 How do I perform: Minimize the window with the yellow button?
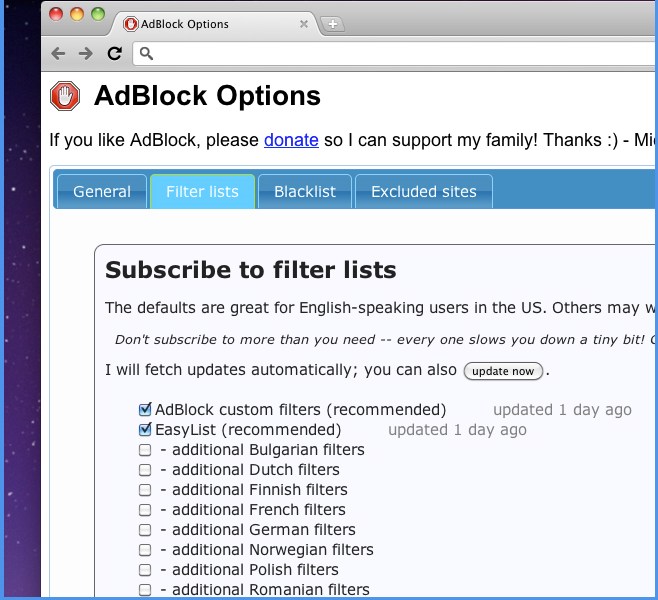tap(77, 14)
